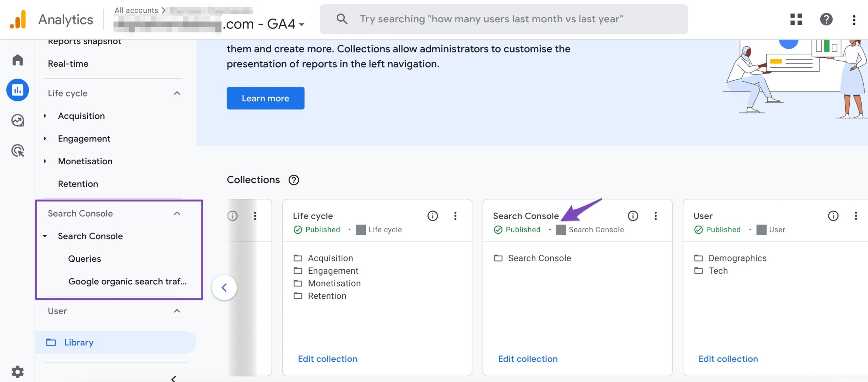Open Search Console collection more menu
Image resolution: width=868 pixels, height=382 pixels.
click(656, 216)
